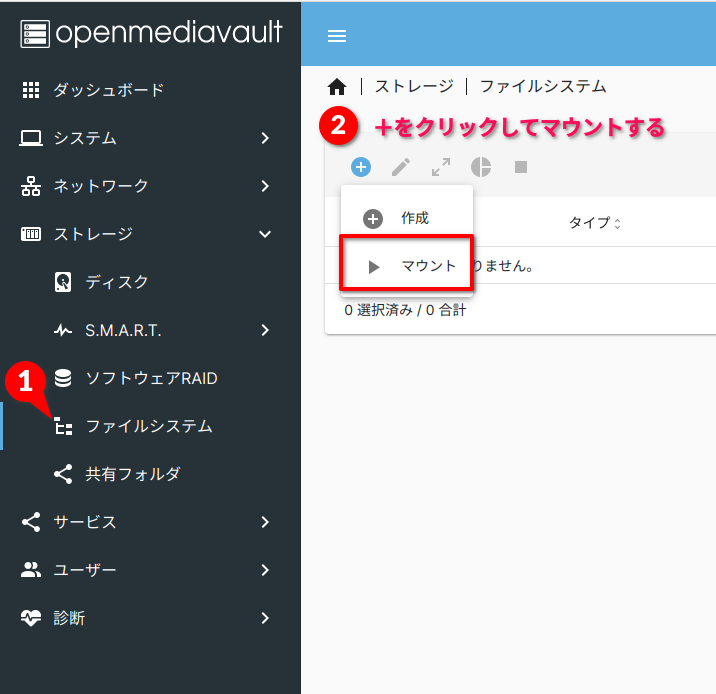Click the quota pie chart icon
Viewport: 716px width, 694px height.
481,167
